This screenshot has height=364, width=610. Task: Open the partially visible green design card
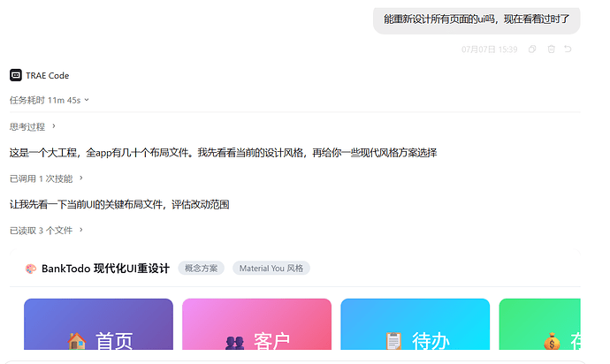tap(540, 324)
